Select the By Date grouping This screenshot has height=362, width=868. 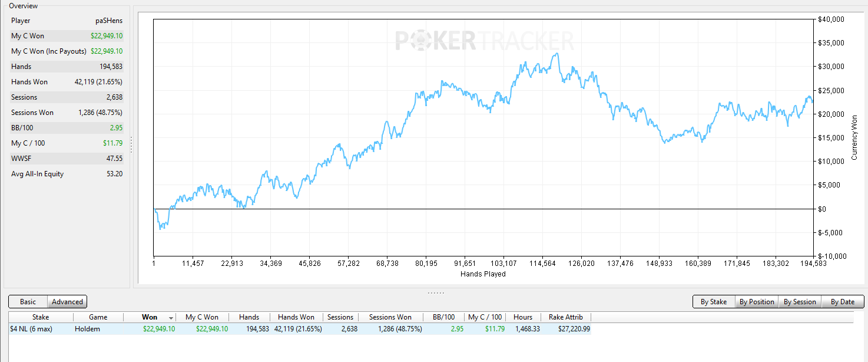tap(843, 302)
